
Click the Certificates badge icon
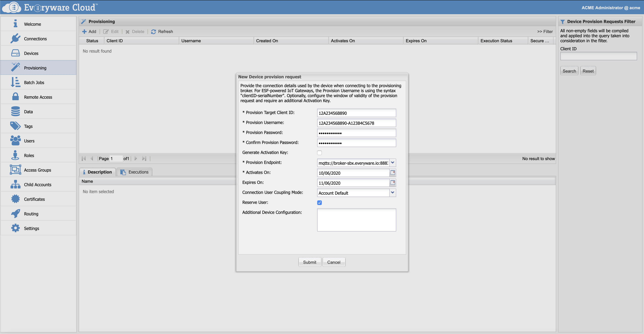(x=15, y=199)
